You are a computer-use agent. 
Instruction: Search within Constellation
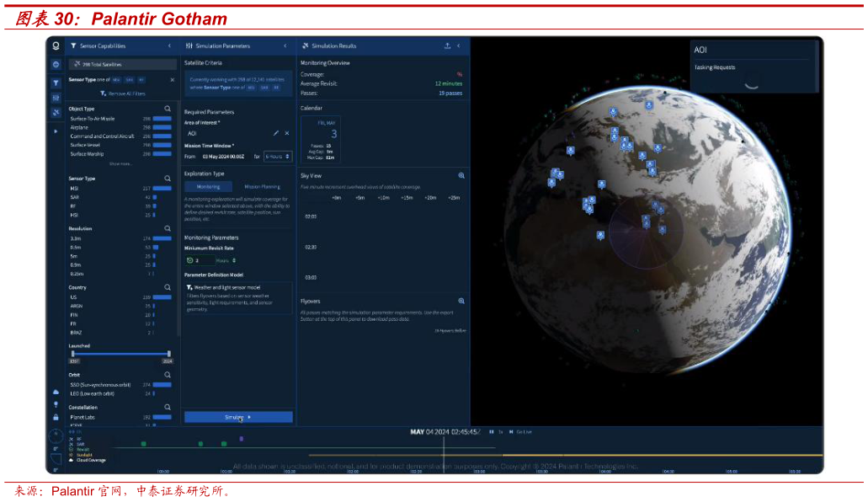(x=168, y=408)
